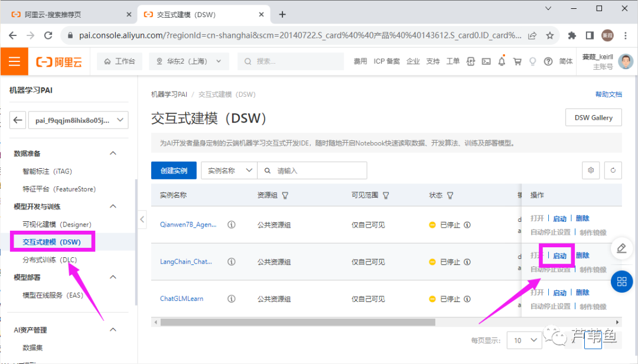Image resolution: width=638 pixels, height=364 pixels.
Task: Open 特征平台 (FeatureStore) in sidebar
Action: [59, 189]
